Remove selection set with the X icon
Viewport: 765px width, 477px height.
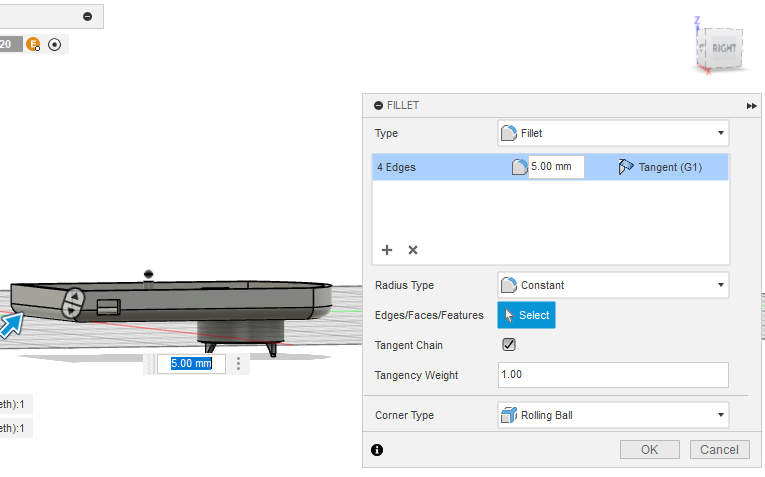point(413,250)
